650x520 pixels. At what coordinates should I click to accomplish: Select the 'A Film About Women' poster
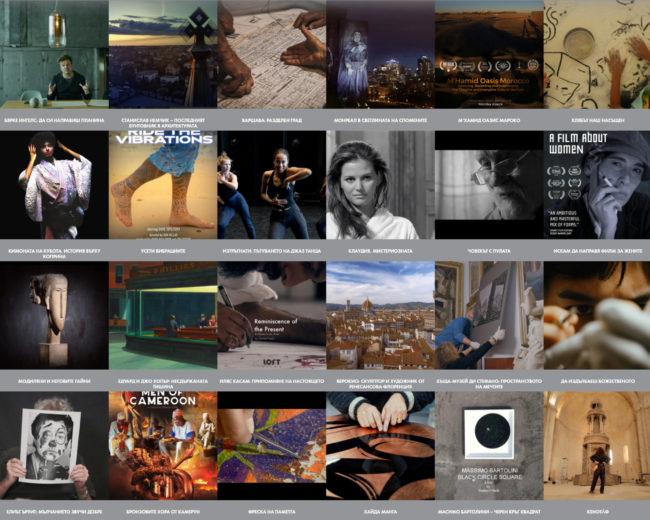[596, 185]
